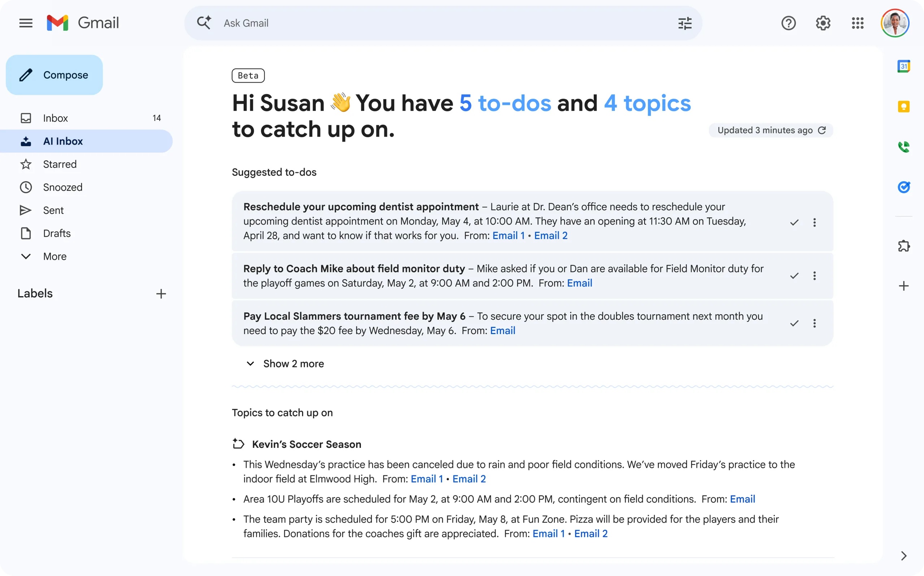
Task: Open Gmail settings gear
Action: (x=823, y=23)
